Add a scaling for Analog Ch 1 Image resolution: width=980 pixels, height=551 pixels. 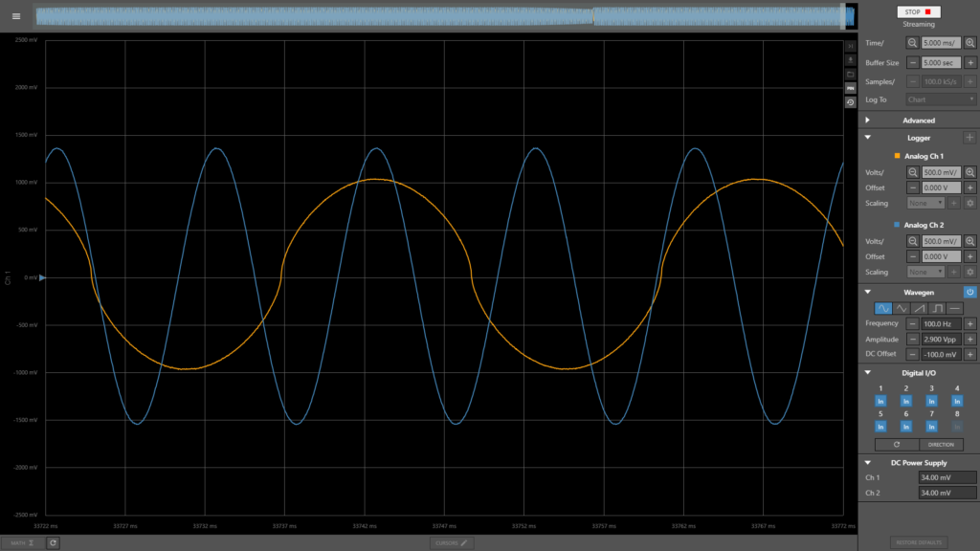(x=954, y=203)
